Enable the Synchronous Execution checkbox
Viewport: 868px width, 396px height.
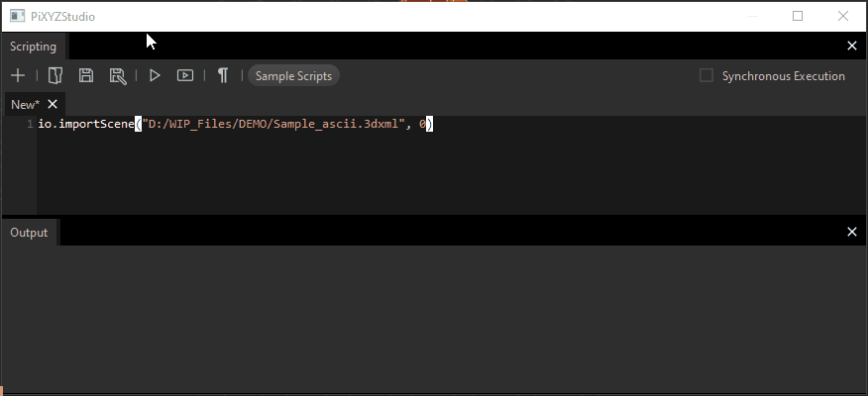coord(706,75)
